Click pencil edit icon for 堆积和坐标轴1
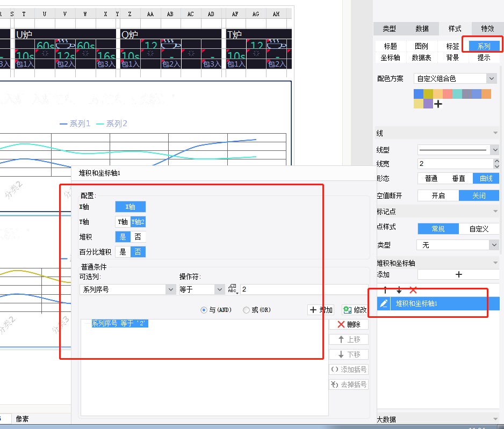 click(384, 304)
